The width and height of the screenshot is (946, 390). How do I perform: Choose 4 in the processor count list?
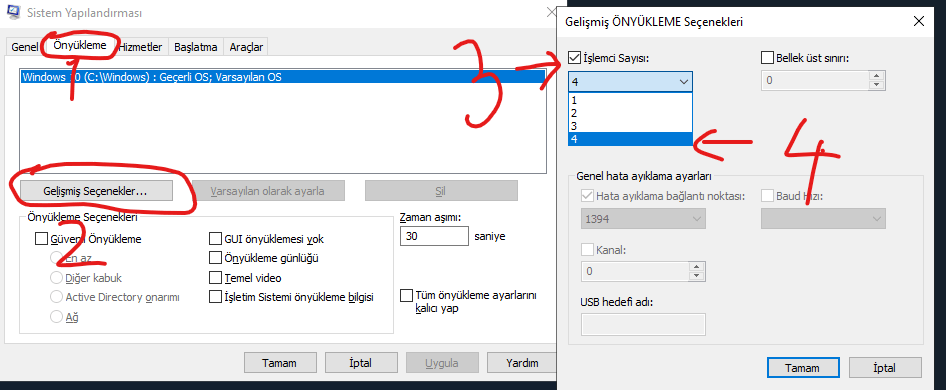click(630, 139)
